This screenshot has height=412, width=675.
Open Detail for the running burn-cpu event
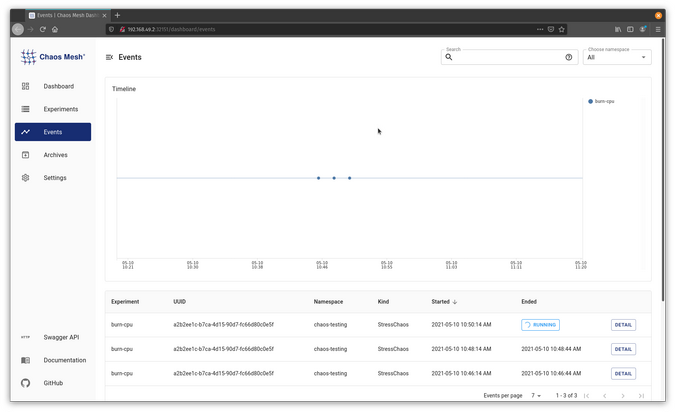623,325
